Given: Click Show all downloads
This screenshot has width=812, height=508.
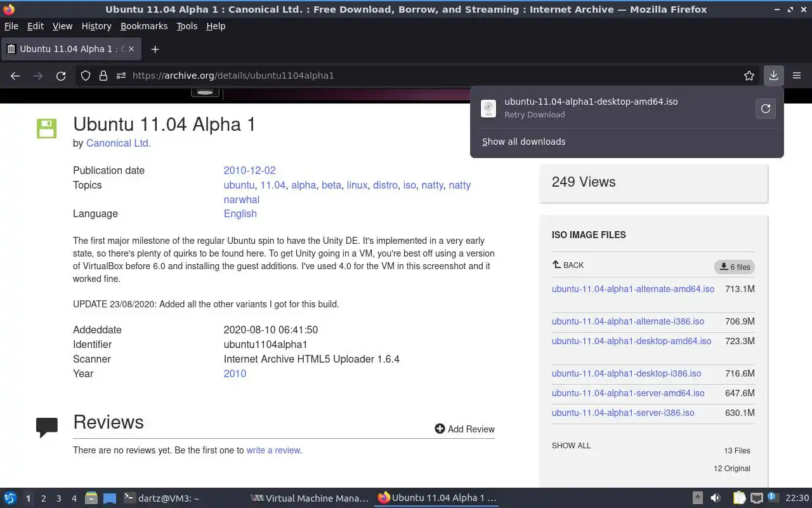Looking at the screenshot, I should pos(523,142).
